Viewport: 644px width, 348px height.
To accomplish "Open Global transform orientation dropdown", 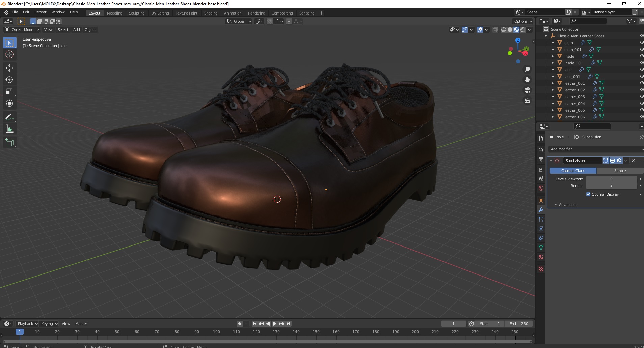I will tap(239, 21).
